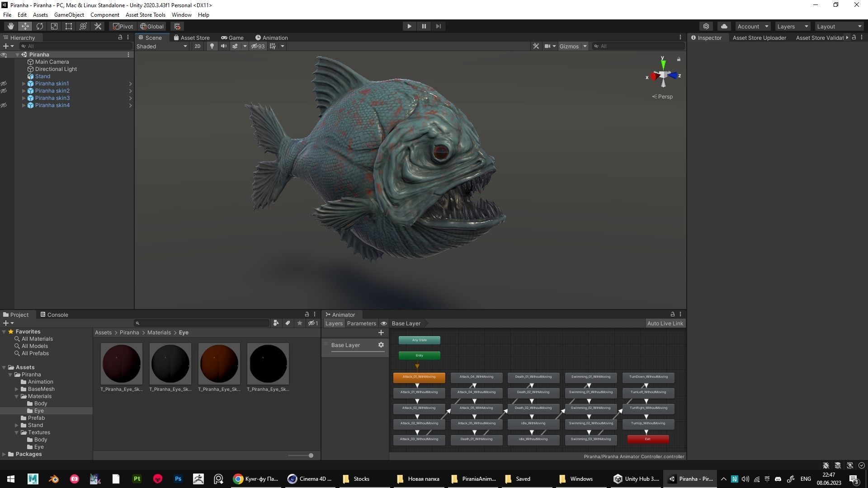This screenshot has width=868, height=488.
Task: Open Piranha skin1 prefab arrow
Action: click(130, 84)
